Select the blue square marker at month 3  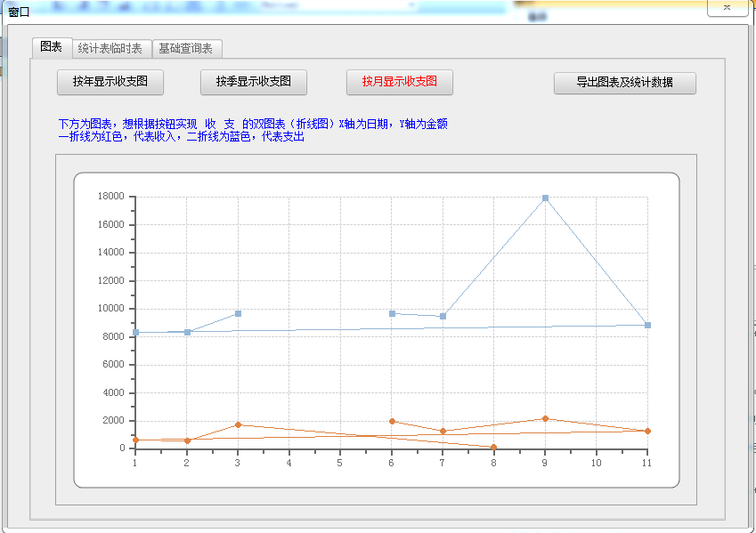click(x=238, y=313)
